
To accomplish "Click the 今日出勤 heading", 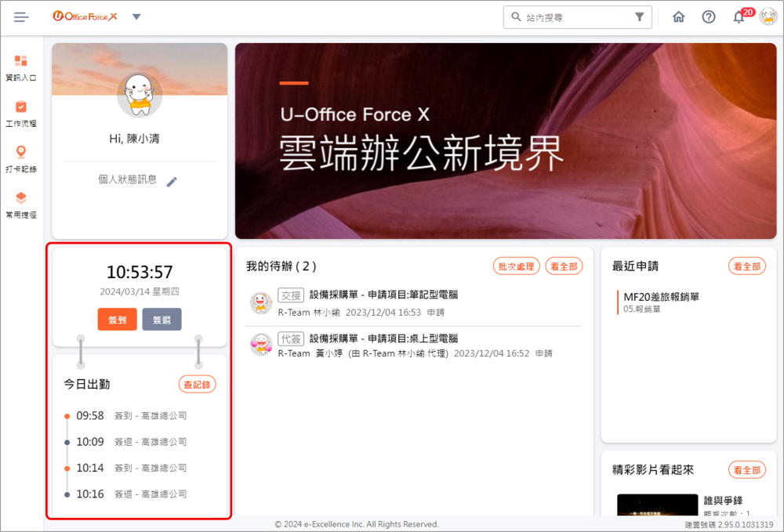I will click(x=86, y=384).
